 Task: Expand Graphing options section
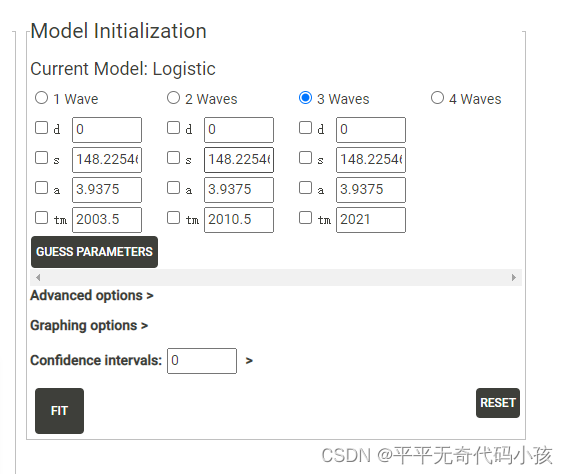click(89, 326)
